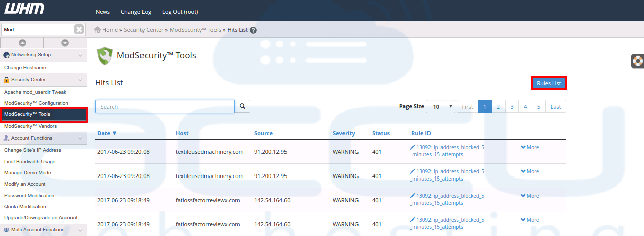
Task: Clear the sidebar search with X icon
Action: [x=79, y=29]
